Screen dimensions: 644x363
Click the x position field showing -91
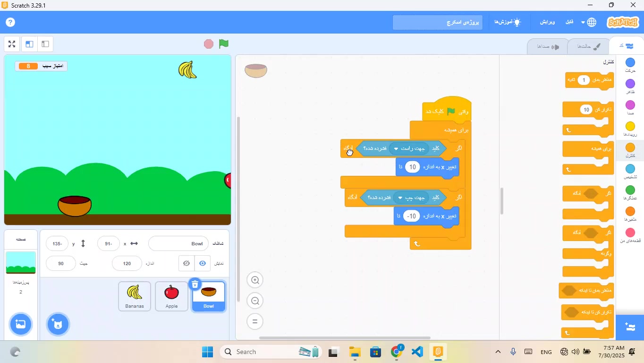pos(108,243)
